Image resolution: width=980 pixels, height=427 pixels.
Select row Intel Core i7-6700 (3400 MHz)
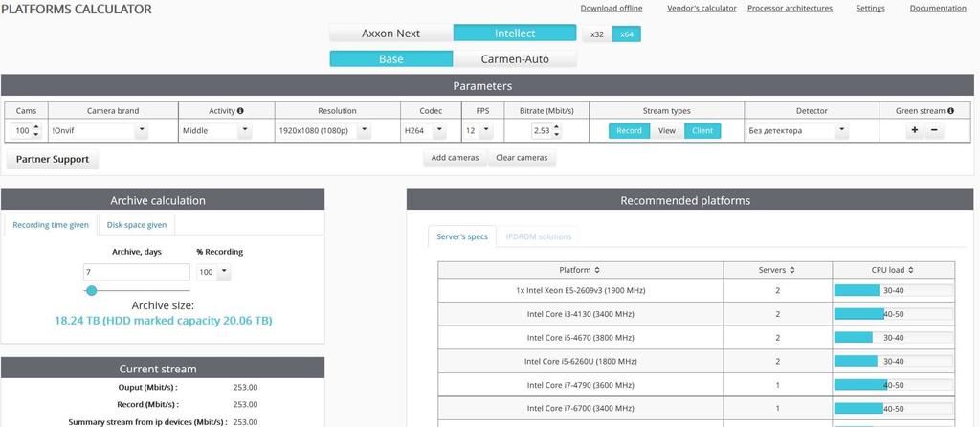coord(697,408)
